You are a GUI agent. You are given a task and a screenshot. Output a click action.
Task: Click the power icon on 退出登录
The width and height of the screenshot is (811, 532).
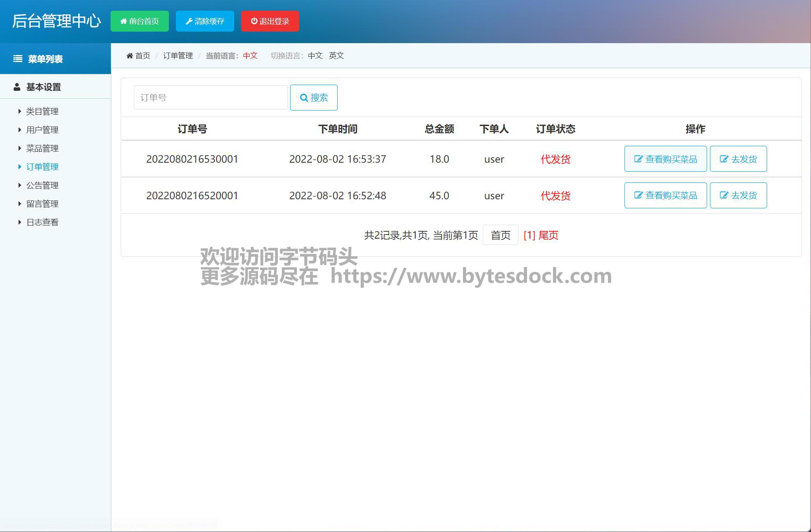[254, 21]
